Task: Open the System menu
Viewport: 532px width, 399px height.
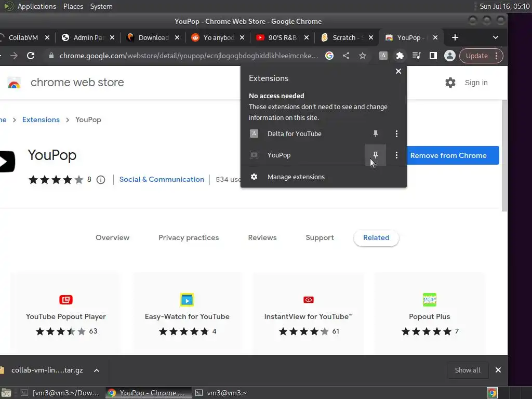Action: [x=101, y=6]
